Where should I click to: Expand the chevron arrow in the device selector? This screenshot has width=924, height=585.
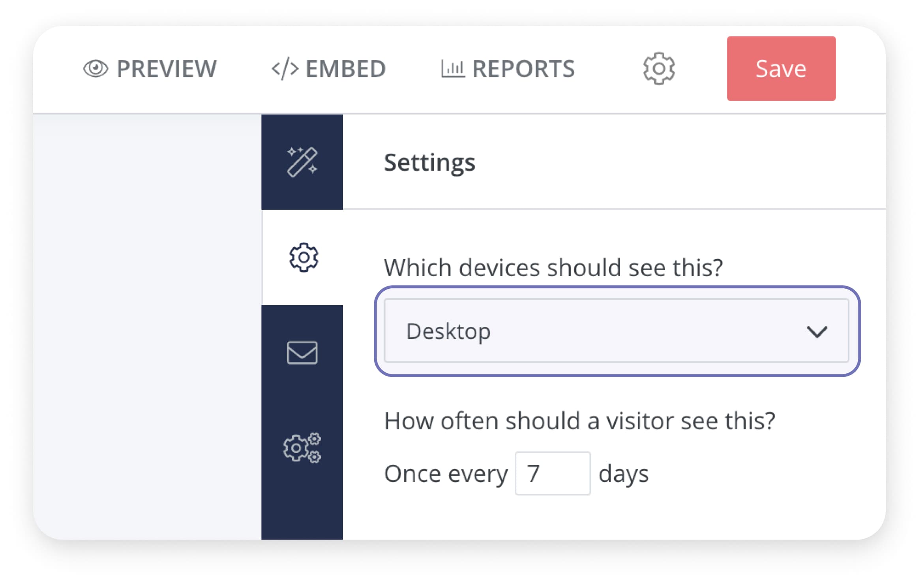click(816, 332)
